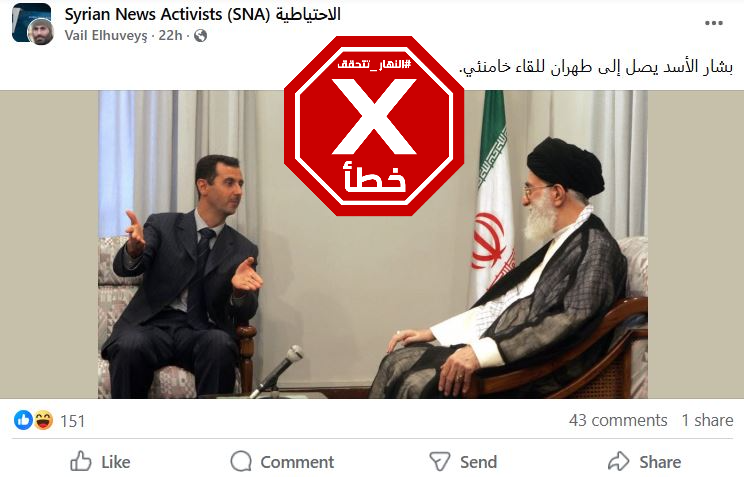
Task: Open the 22h post timestamp
Action: pyautogui.click(x=170, y=36)
